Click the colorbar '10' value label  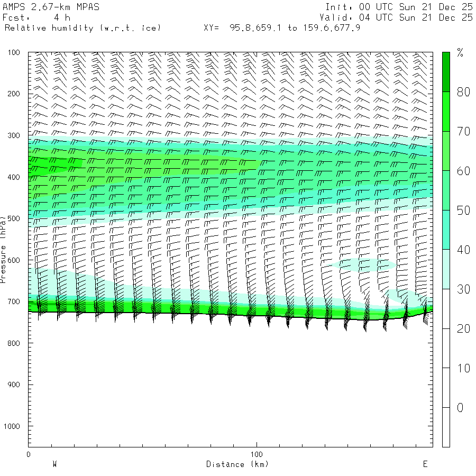point(463,368)
